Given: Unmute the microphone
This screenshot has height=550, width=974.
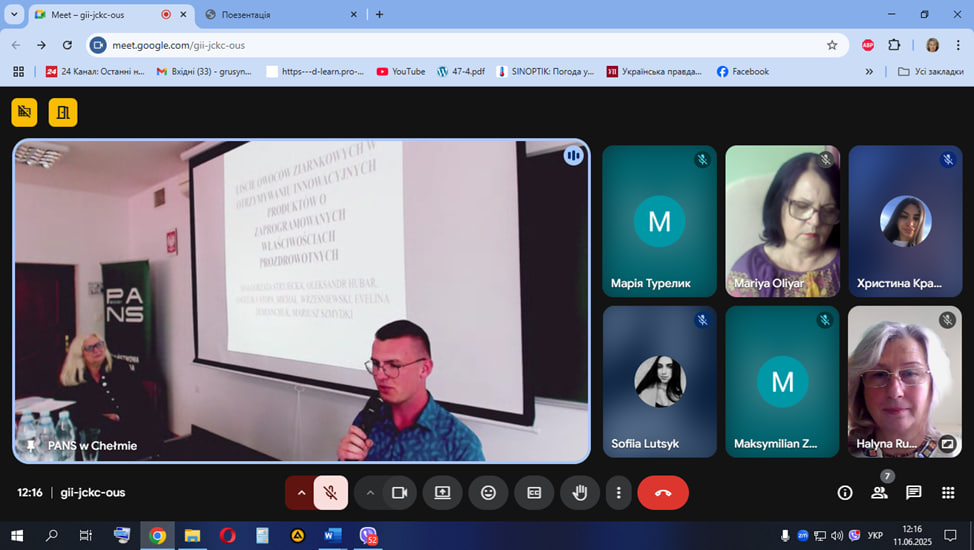Looking at the screenshot, I should [331, 492].
